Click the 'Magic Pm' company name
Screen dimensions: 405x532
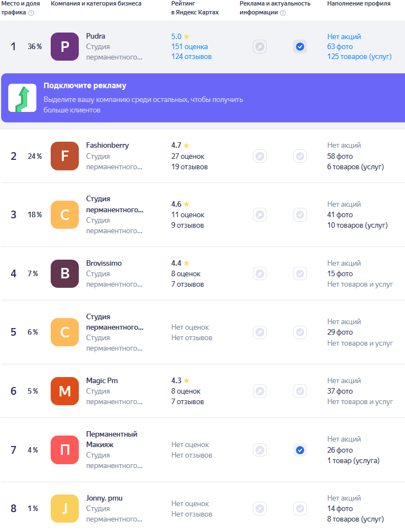(x=102, y=380)
